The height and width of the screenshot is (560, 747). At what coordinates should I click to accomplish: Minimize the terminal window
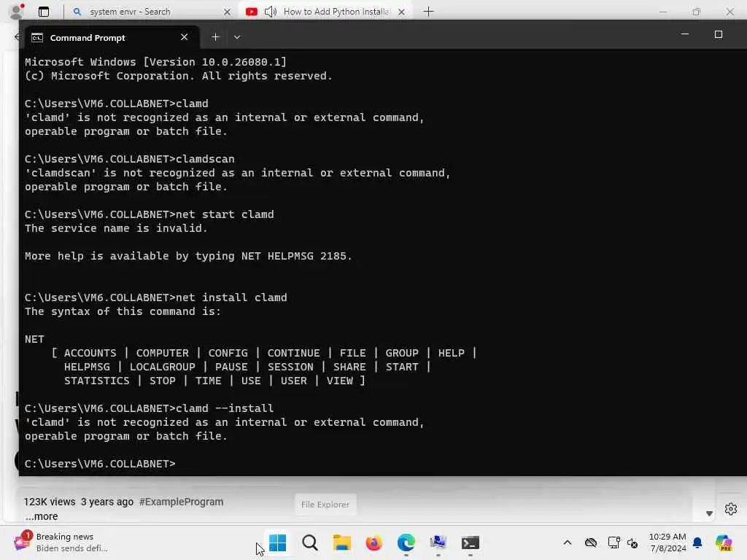[x=684, y=34]
